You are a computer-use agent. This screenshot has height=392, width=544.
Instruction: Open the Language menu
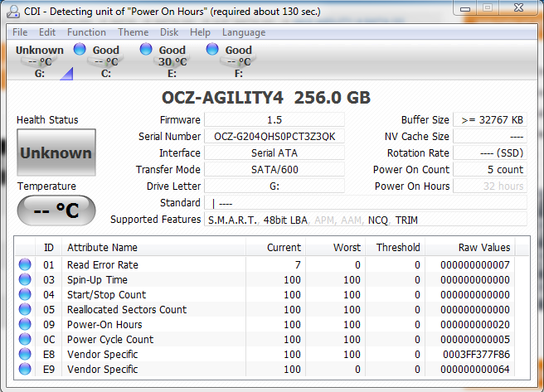tap(244, 32)
